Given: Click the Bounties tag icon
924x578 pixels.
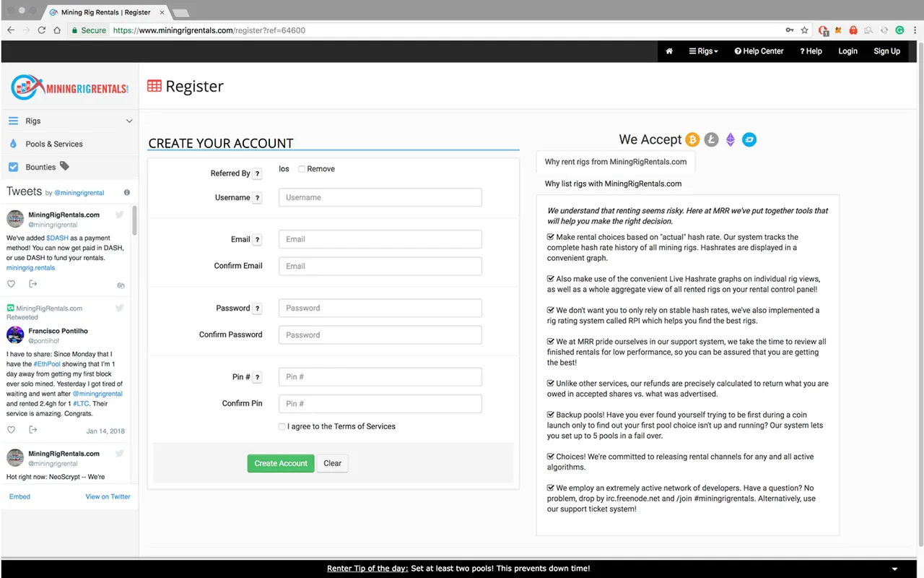Looking at the screenshot, I should (64, 166).
